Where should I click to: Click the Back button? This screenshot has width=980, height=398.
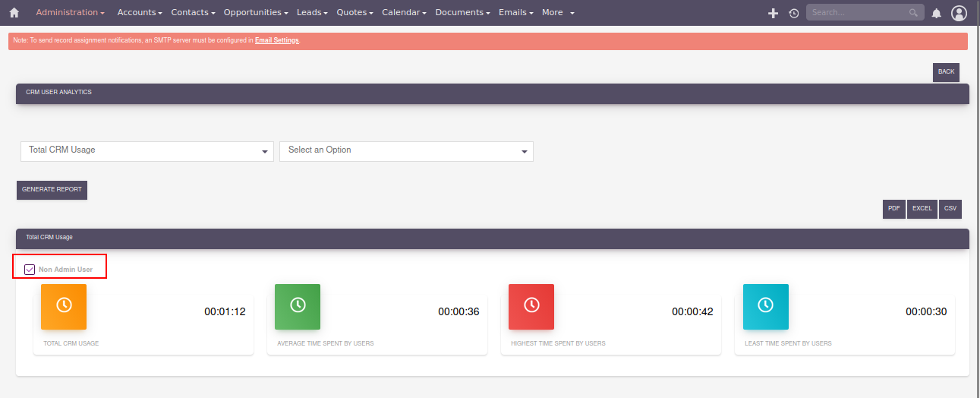click(946, 72)
